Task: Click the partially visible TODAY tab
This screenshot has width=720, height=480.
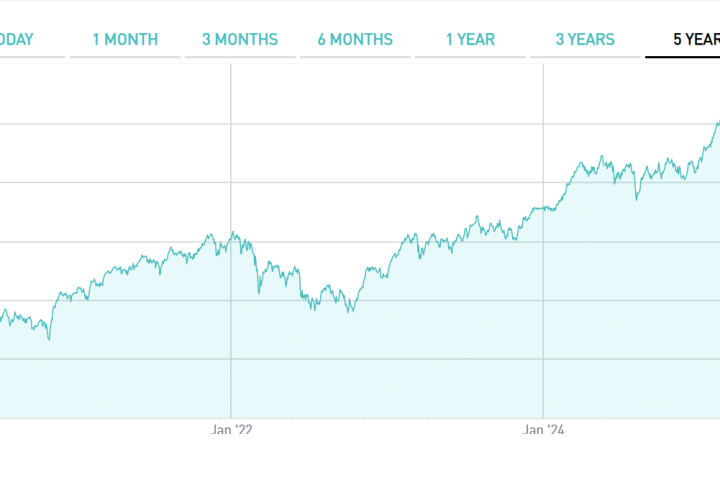Action: (x=17, y=40)
